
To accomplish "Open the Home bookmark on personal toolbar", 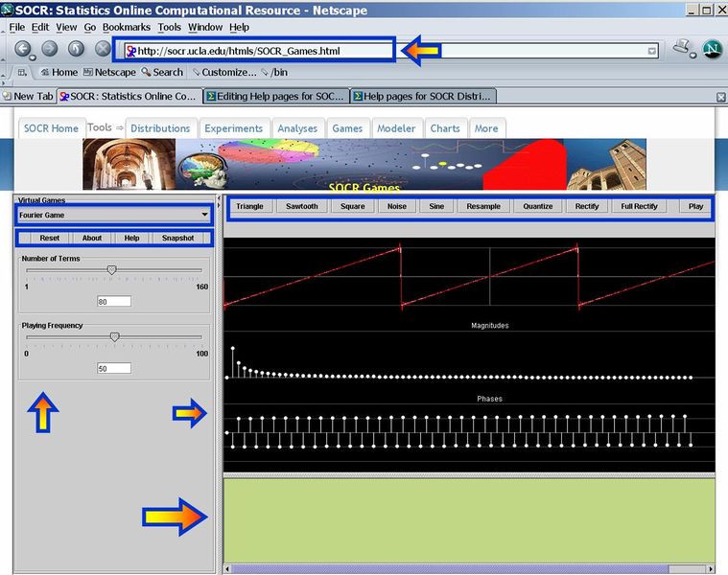I will pyautogui.click(x=59, y=72).
